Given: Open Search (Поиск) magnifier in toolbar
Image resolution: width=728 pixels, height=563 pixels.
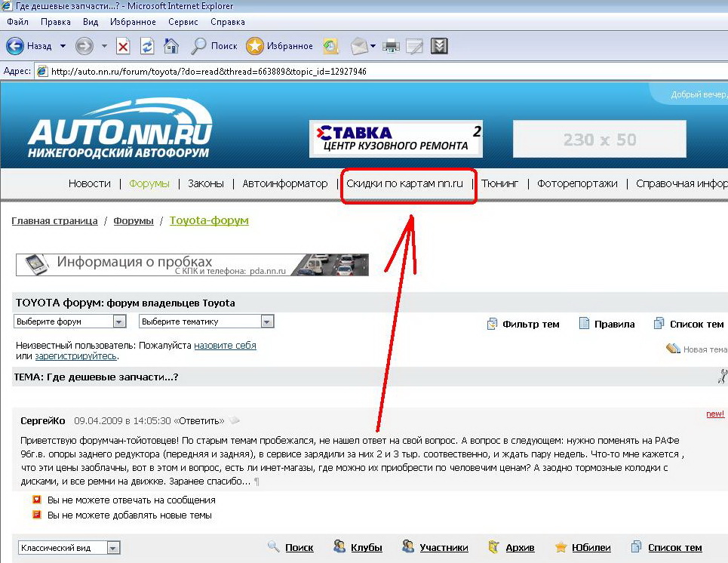Looking at the screenshot, I should [x=214, y=46].
